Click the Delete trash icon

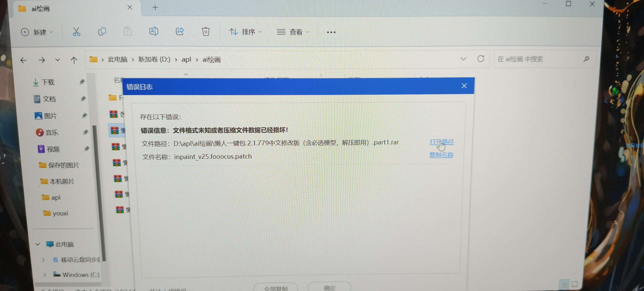(x=206, y=31)
